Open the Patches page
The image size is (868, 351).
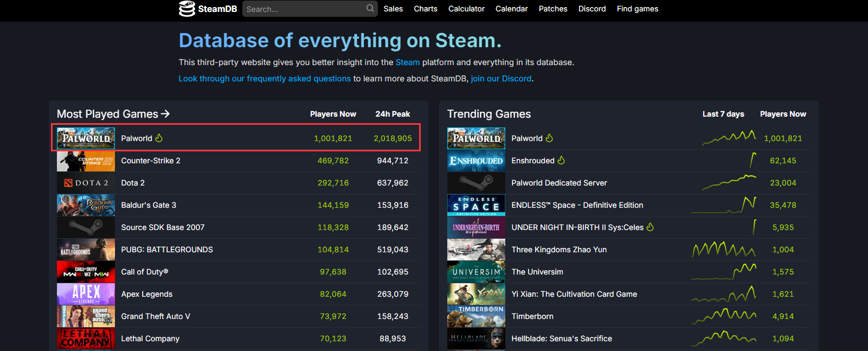553,9
